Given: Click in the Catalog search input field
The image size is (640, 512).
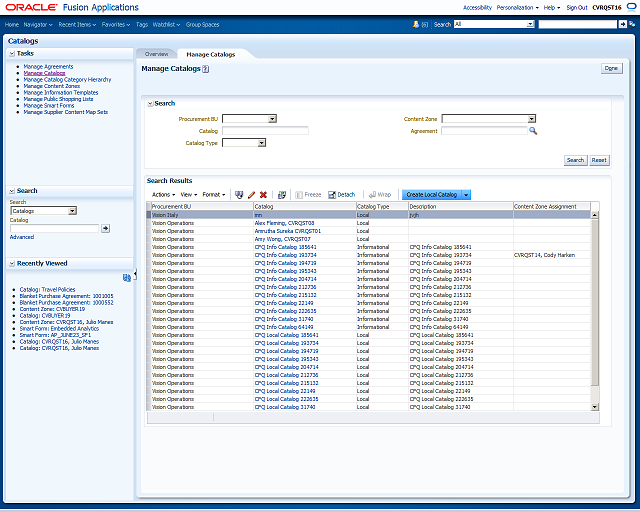Looking at the screenshot, I should coord(265,131).
